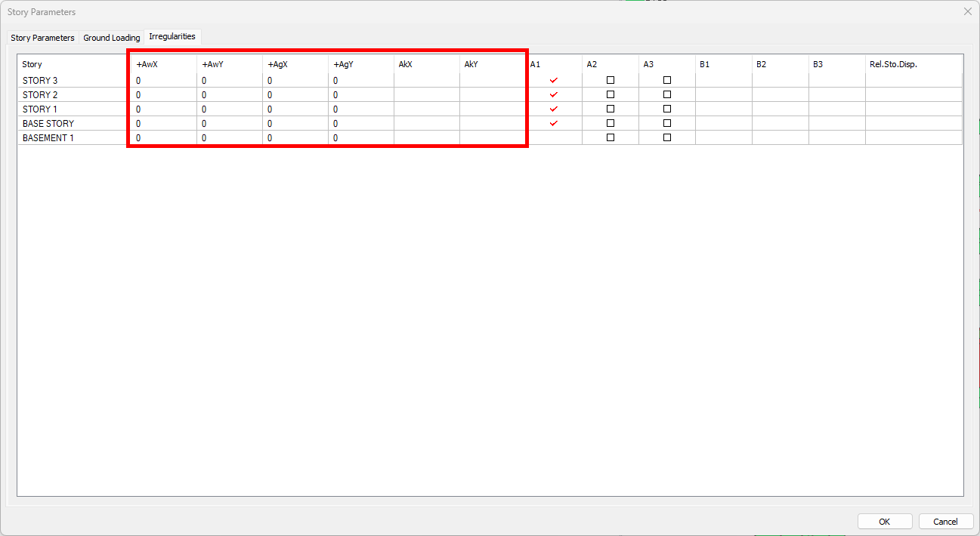The height and width of the screenshot is (536, 980).
Task: Toggle A1 checkmark for BASE STORY
Action: coord(554,123)
